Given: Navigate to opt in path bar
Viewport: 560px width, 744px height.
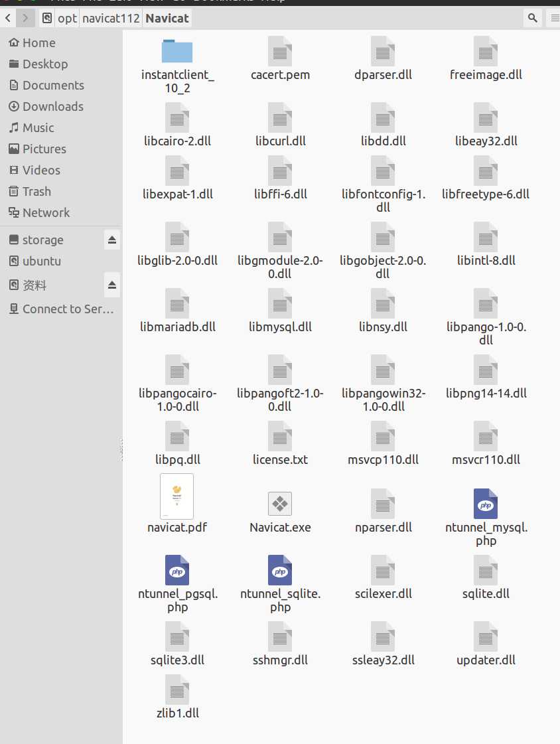Looking at the screenshot, I should pos(67,18).
